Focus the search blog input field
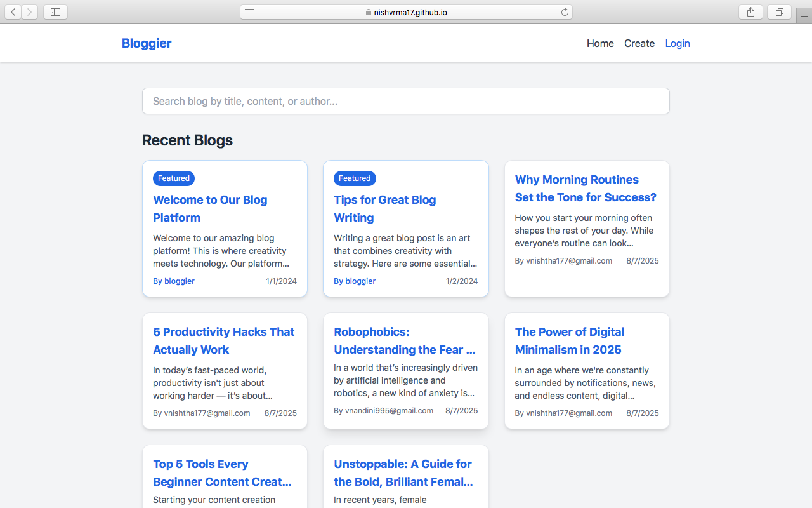The width and height of the screenshot is (812, 508). point(406,101)
